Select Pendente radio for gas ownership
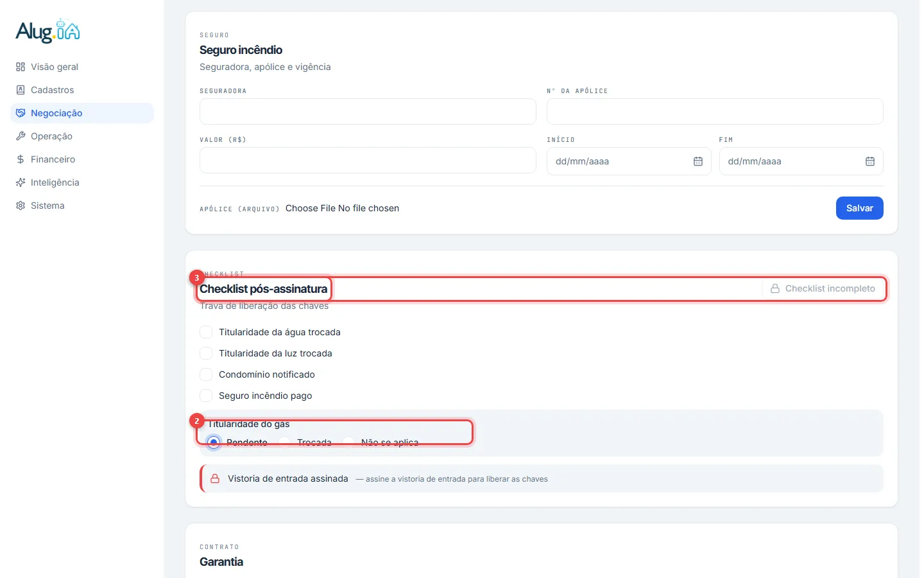 click(x=214, y=442)
